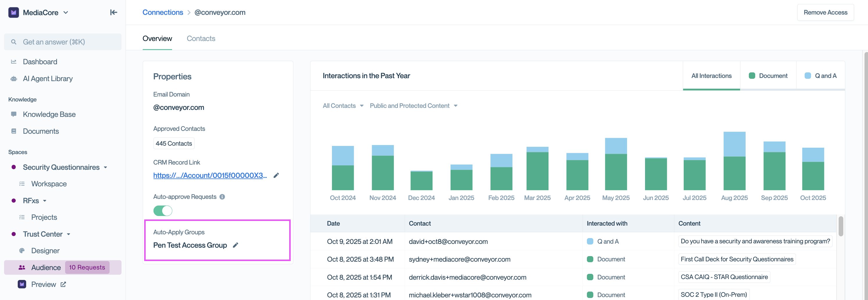This screenshot has width=868, height=300.
Task: Edit Auto-Apply Groups with pencil icon
Action: click(x=235, y=245)
